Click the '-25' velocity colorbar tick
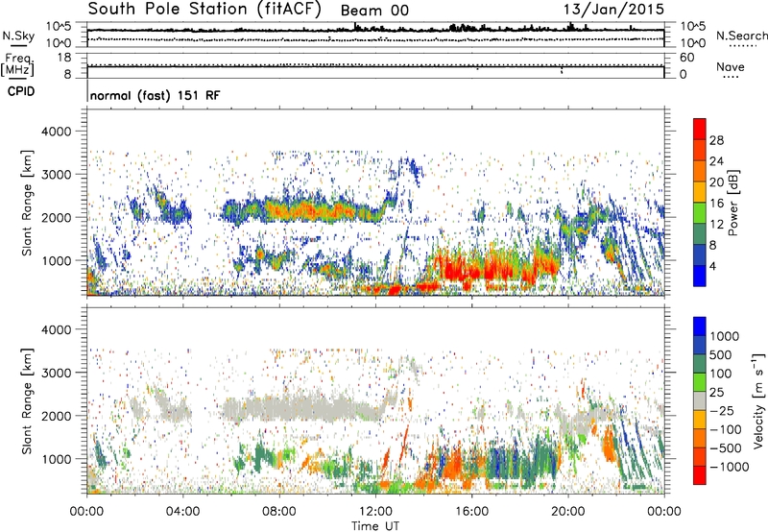768x532 pixels. coord(722,410)
